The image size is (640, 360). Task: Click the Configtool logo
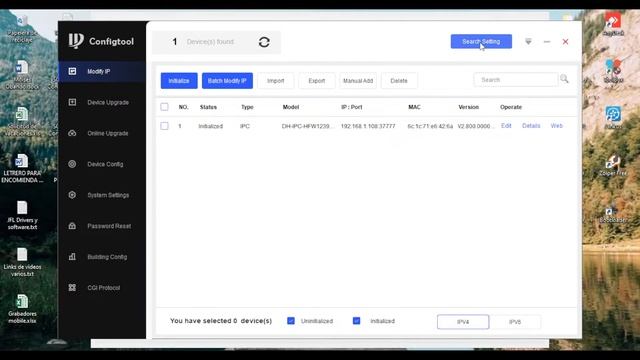(x=101, y=41)
